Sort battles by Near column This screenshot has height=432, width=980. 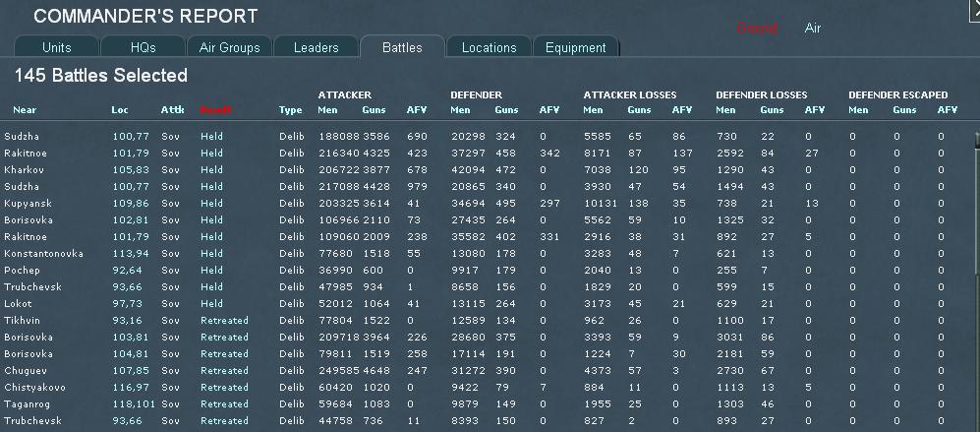tap(25, 110)
